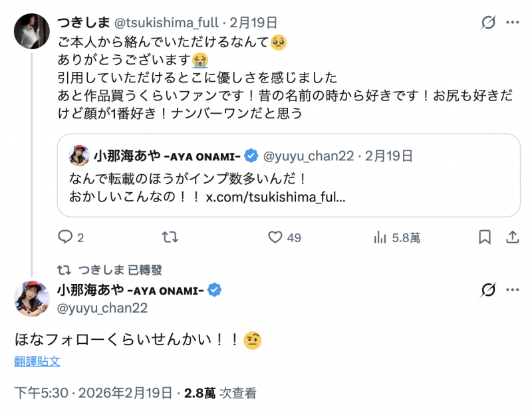
Task: Share つきしま's tweet
Action: click(513, 237)
